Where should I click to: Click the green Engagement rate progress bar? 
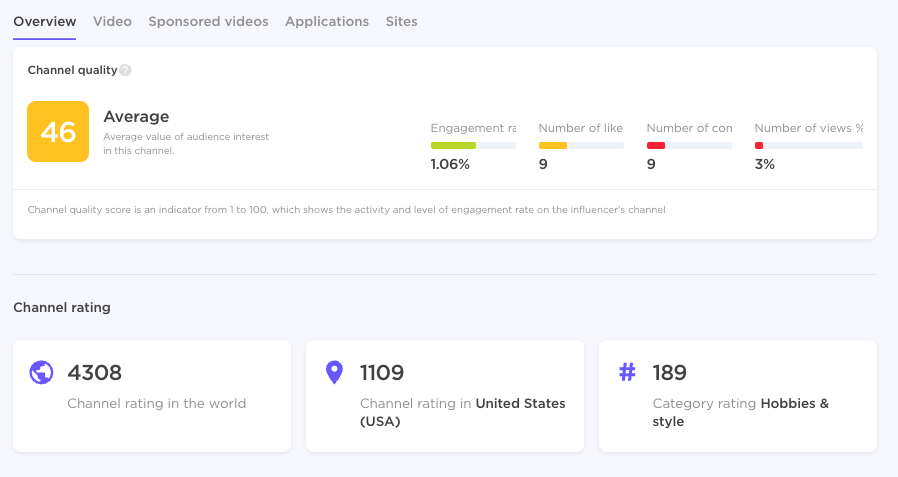(473, 146)
